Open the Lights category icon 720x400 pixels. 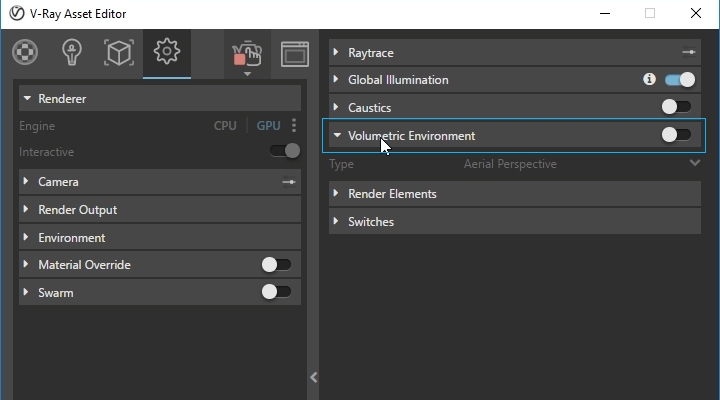point(72,52)
